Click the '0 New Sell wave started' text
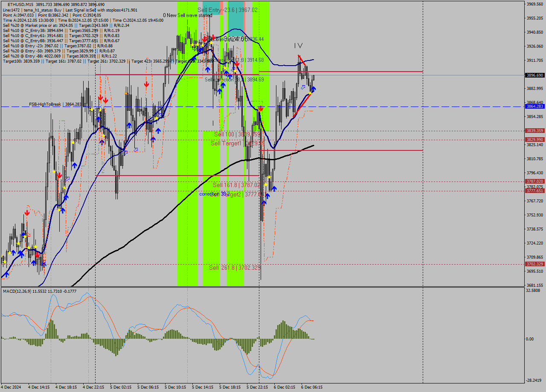 pos(187,15)
